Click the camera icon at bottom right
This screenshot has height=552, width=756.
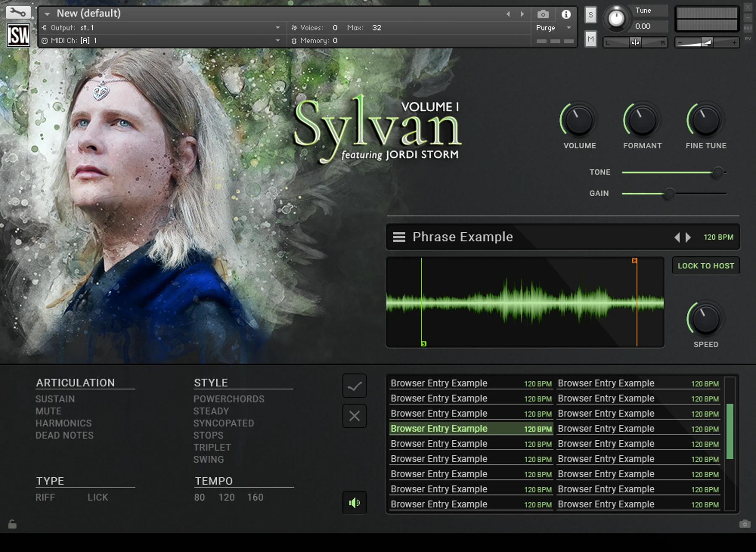[745, 524]
